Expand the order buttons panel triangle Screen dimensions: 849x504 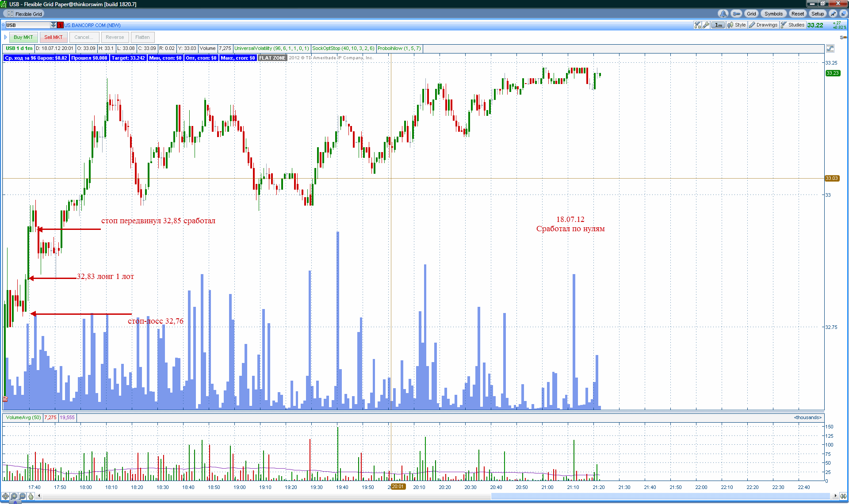click(6, 37)
